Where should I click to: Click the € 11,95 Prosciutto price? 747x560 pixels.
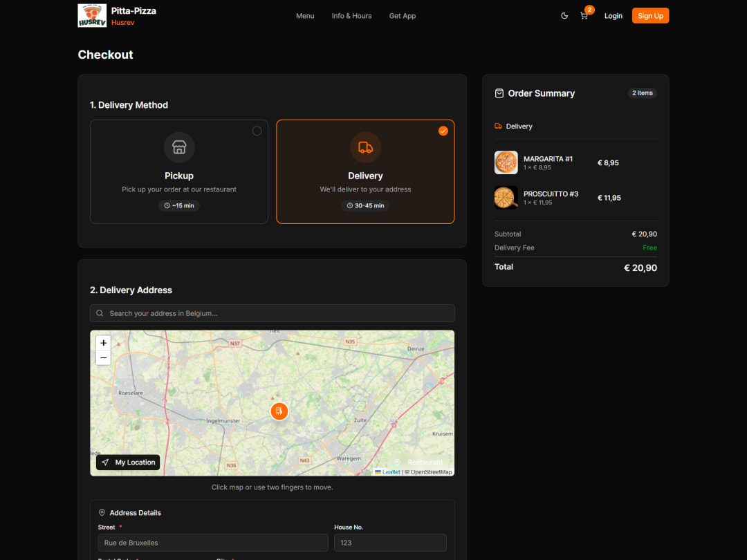pyautogui.click(x=609, y=198)
